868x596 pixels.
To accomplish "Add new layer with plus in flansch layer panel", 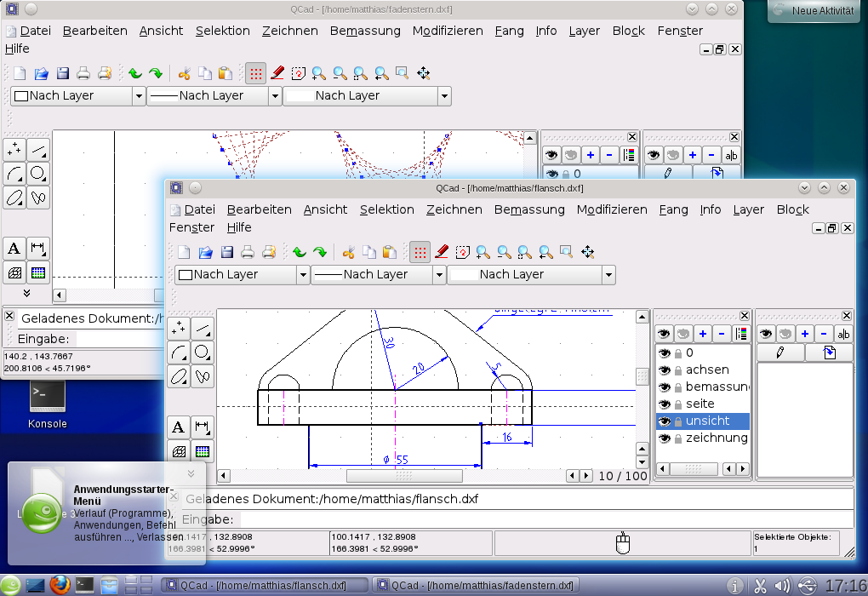I will 702,334.
